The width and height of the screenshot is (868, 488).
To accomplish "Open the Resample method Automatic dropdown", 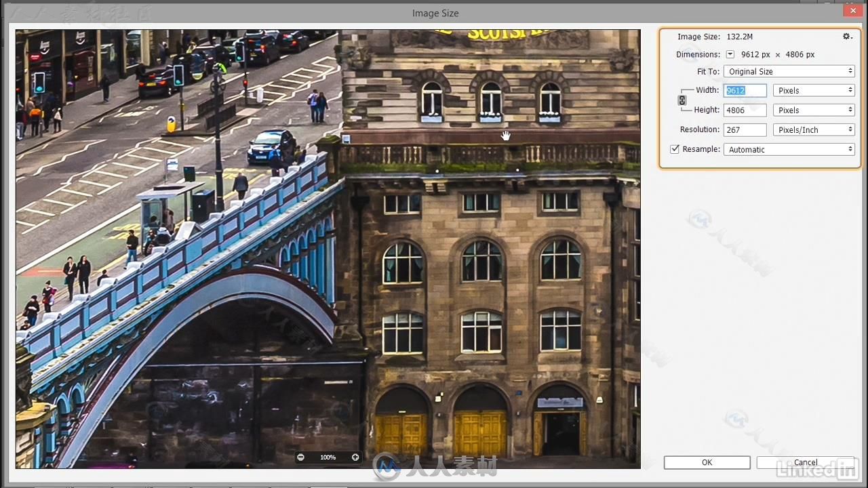I will pos(789,149).
